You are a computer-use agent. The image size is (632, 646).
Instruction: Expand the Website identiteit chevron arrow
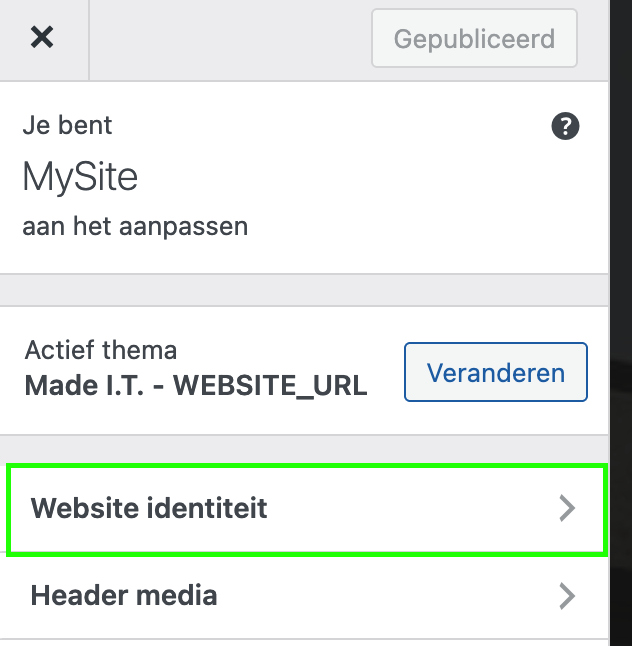[x=567, y=508]
